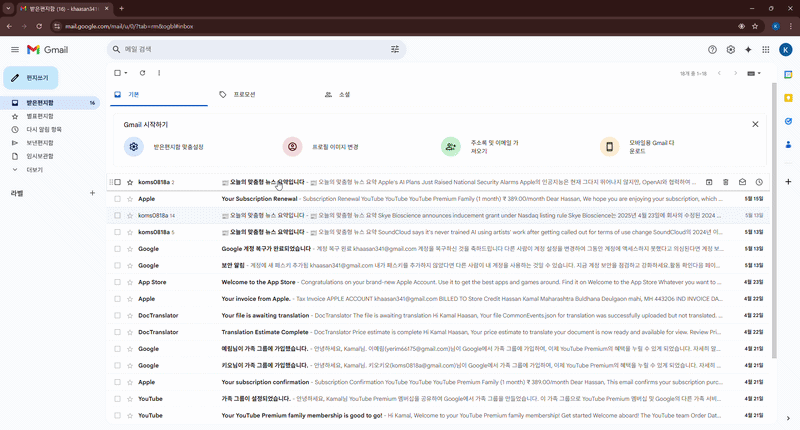This screenshot has height=430, width=800.
Task: Compose a new email with 편지쓰기
Action: point(31,78)
